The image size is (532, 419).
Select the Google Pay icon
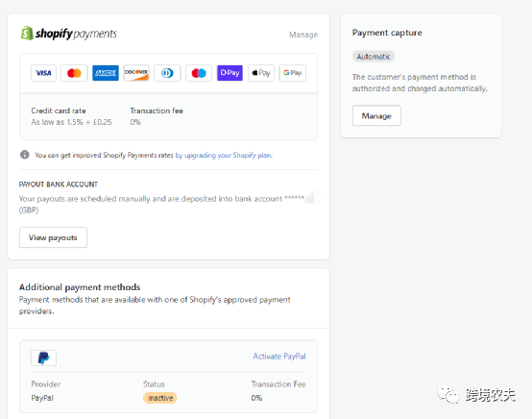click(x=293, y=73)
